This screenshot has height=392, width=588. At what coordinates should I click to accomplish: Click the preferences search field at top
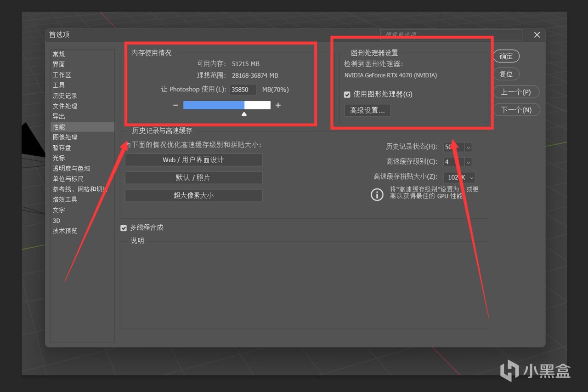point(451,34)
